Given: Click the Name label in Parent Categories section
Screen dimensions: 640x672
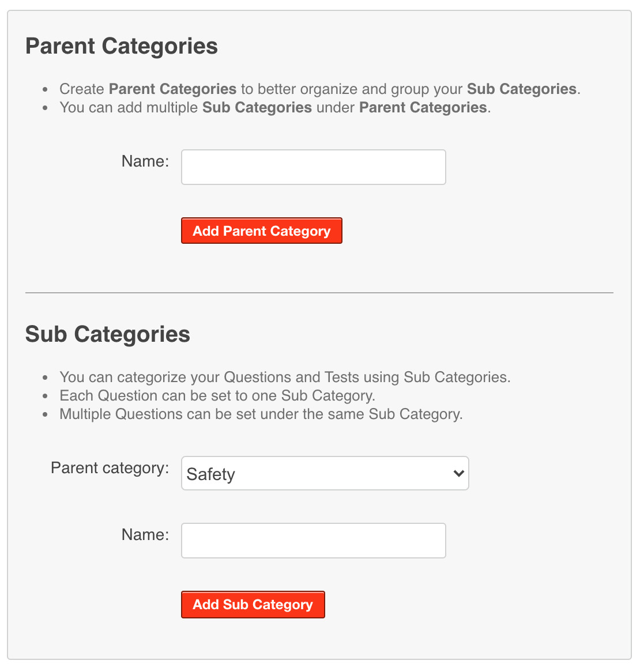Looking at the screenshot, I should click(x=145, y=161).
